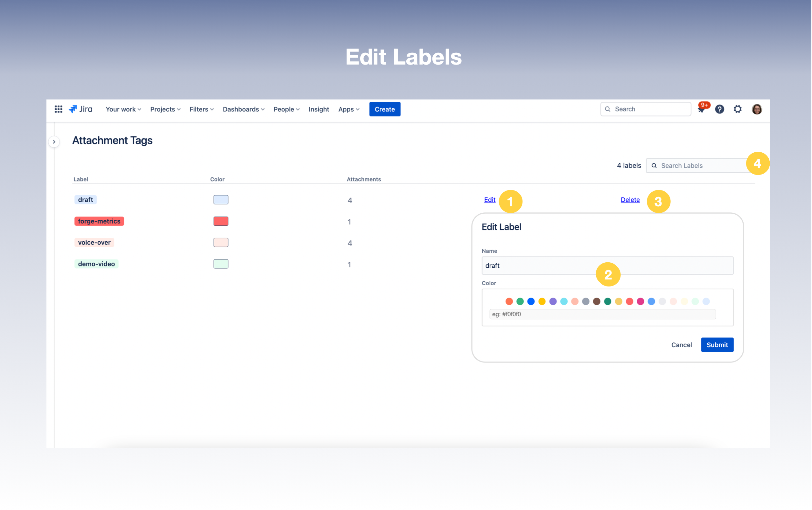
Task: Click the Jira logo
Action: [x=81, y=109]
